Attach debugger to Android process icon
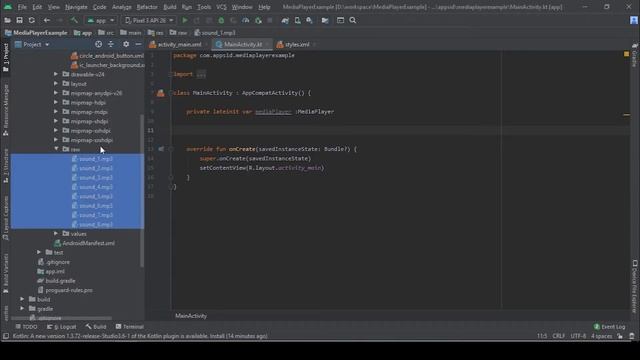 (x=258, y=20)
